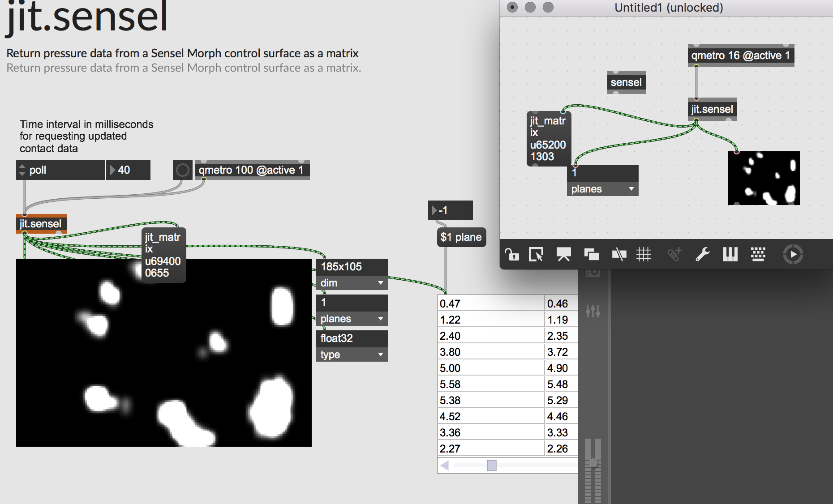The width and height of the screenshot is (833, 504).
Task: Click the cursor-in-square icon in Untitled1 toolbar
Action: tap(536, 255)
